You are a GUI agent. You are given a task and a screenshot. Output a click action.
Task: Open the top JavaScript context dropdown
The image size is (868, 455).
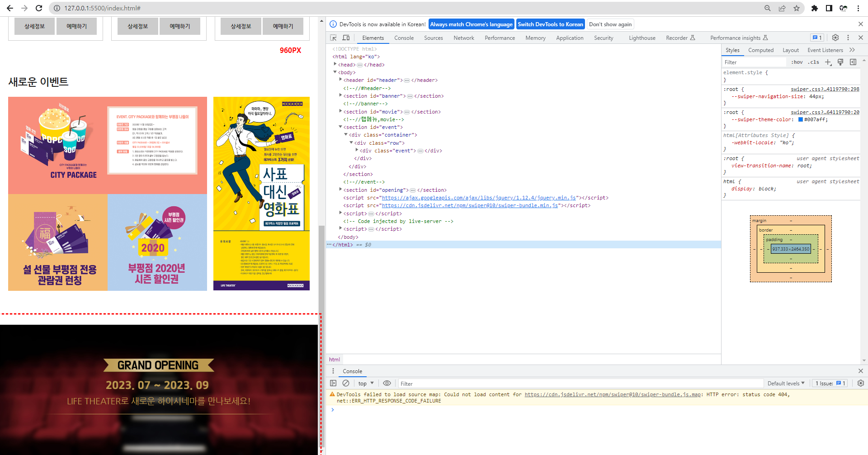[366, 384]
